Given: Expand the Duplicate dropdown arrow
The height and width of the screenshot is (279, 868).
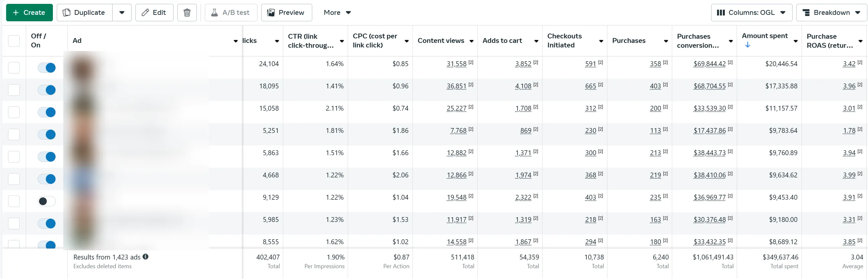Looking at the screenshot, I should 122,13.
